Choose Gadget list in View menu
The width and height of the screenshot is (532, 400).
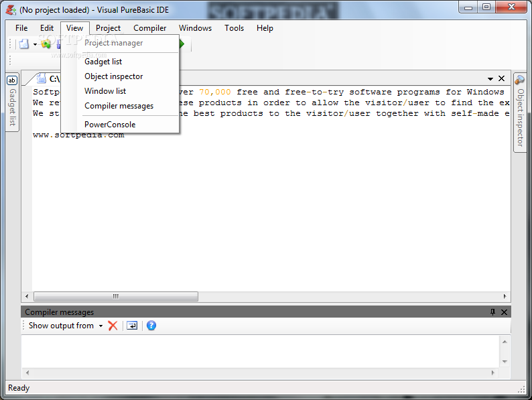tap(120, 62)
